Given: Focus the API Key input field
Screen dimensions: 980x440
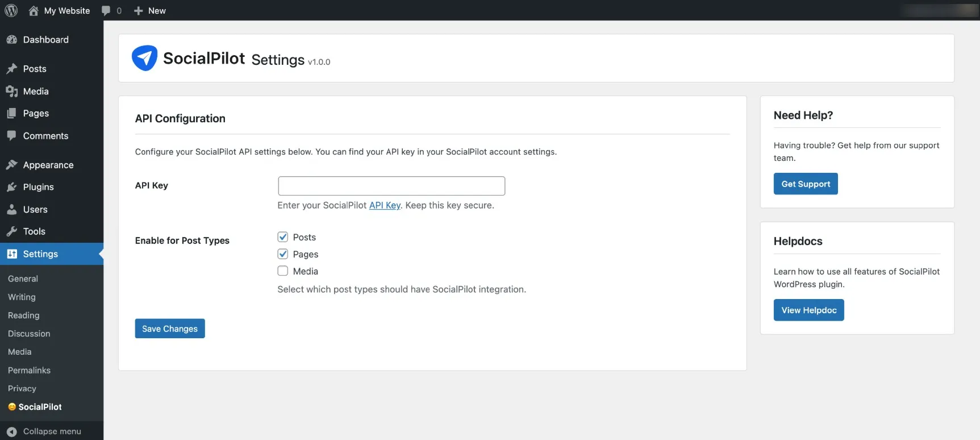Looking at the screenshot, I should 391,186.
